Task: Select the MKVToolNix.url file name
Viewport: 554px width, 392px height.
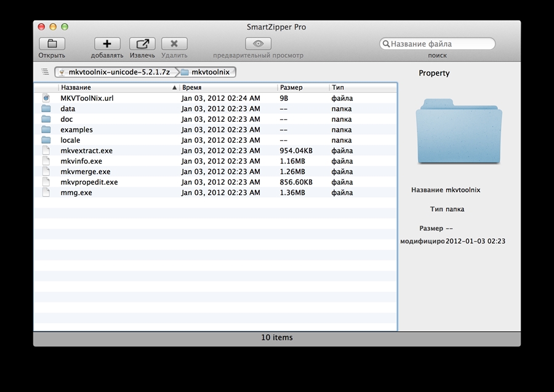Action: (x=87, y=98)
